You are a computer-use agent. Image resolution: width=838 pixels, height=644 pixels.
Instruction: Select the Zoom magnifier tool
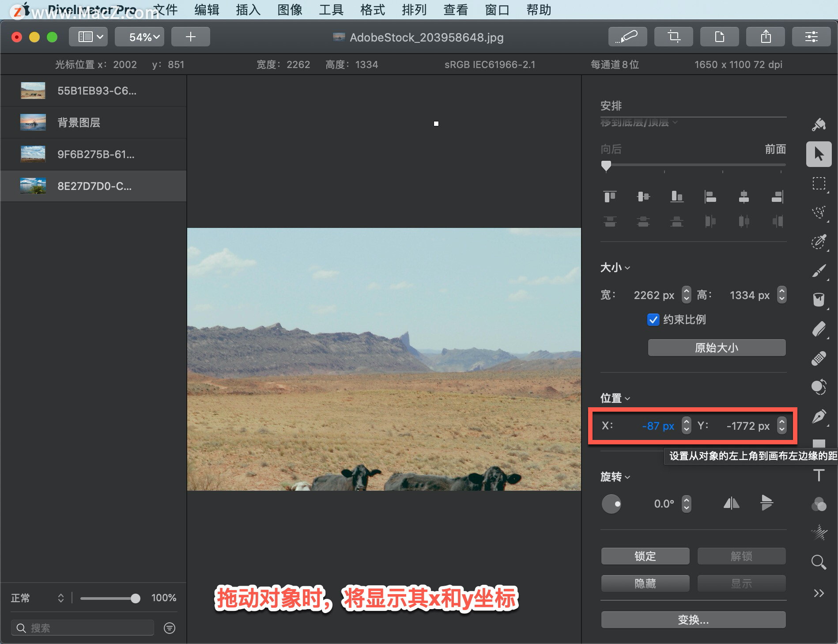(x=819, y=562)
